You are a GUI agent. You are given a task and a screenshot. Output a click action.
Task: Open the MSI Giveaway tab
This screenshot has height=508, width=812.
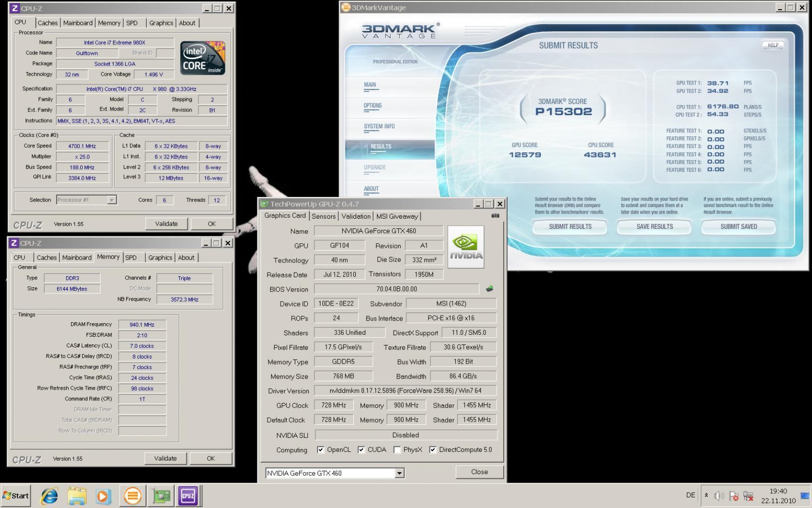click(397, 216)
